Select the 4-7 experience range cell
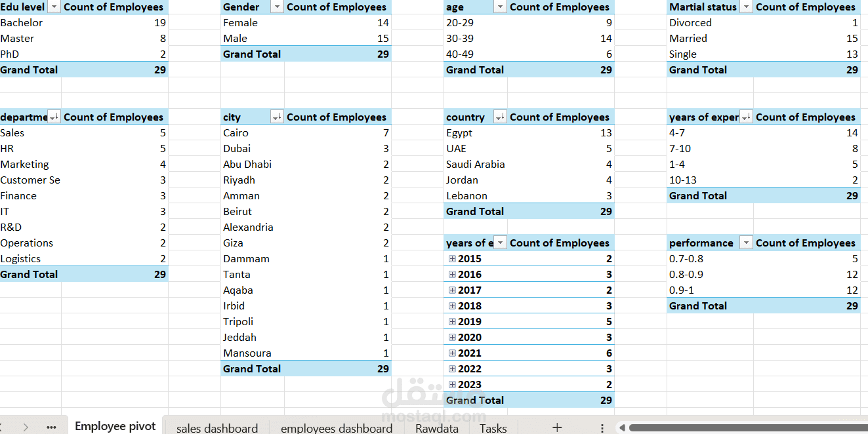 (x=677, y=133)
